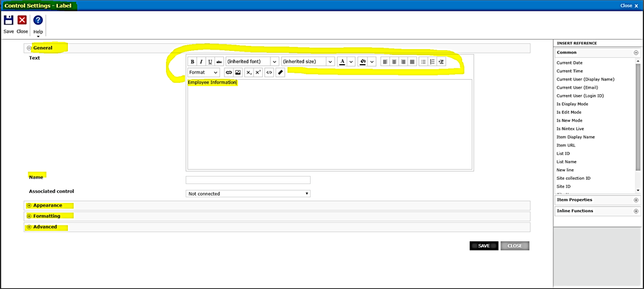The width and height of the screenshot is (644, 289).
Task: Click inside the Name input field
Action: click(248, 180)
